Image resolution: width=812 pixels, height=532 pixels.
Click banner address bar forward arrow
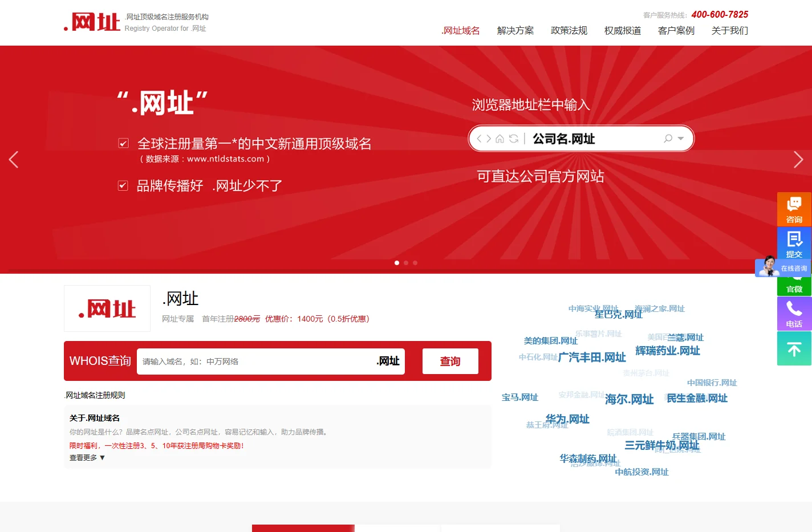(489, 139)
